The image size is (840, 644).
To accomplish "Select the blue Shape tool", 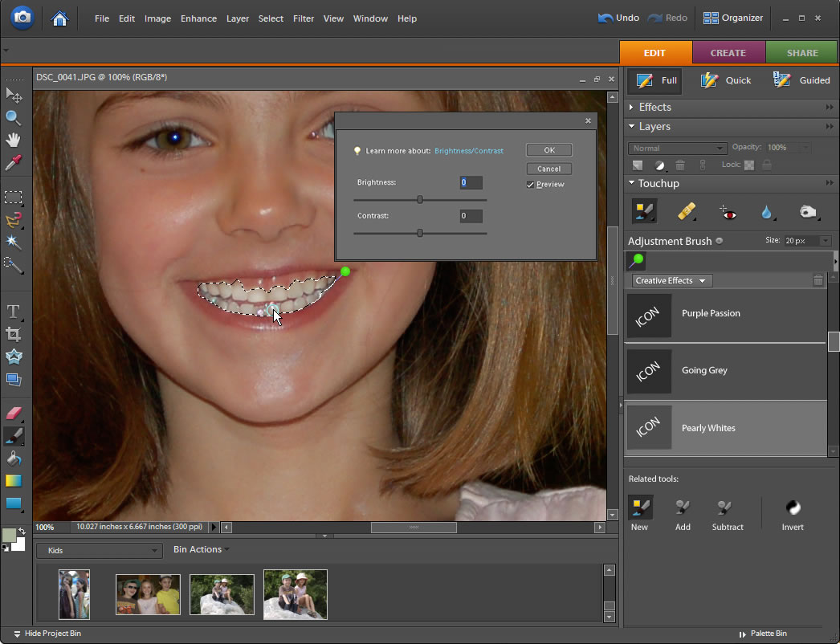I will coord(14,503).
